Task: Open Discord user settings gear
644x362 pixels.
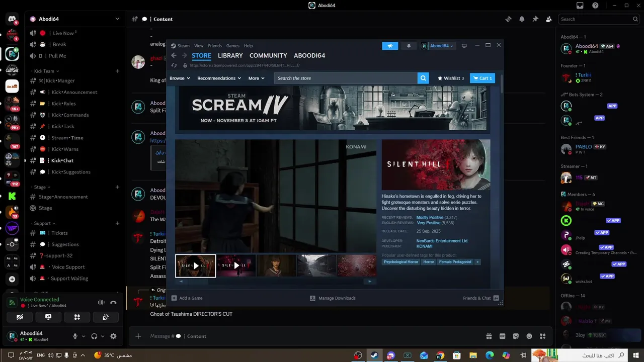Action: [x=113, y=336]
